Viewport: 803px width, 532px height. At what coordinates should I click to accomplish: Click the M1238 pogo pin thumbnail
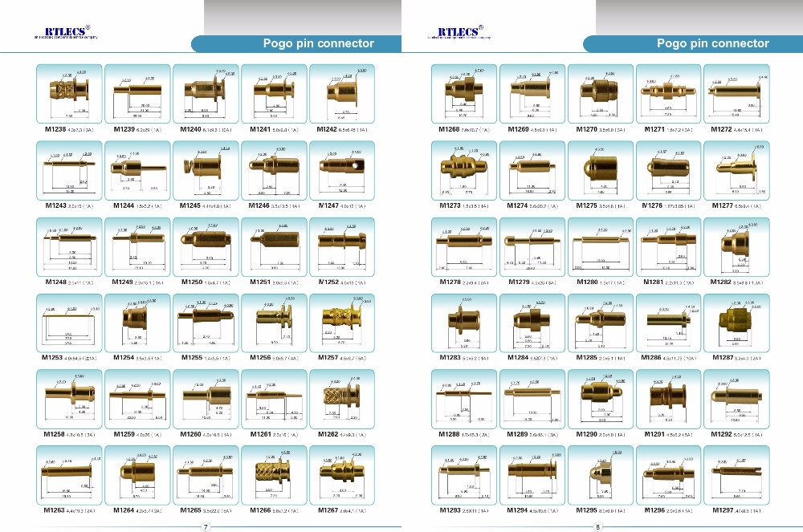[x=70, y=92]
